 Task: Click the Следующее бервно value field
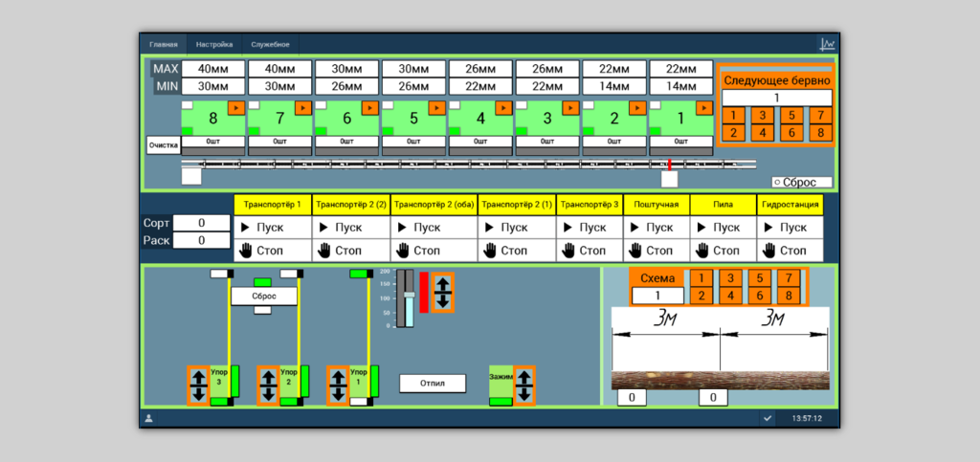click(x=777, y=98)
